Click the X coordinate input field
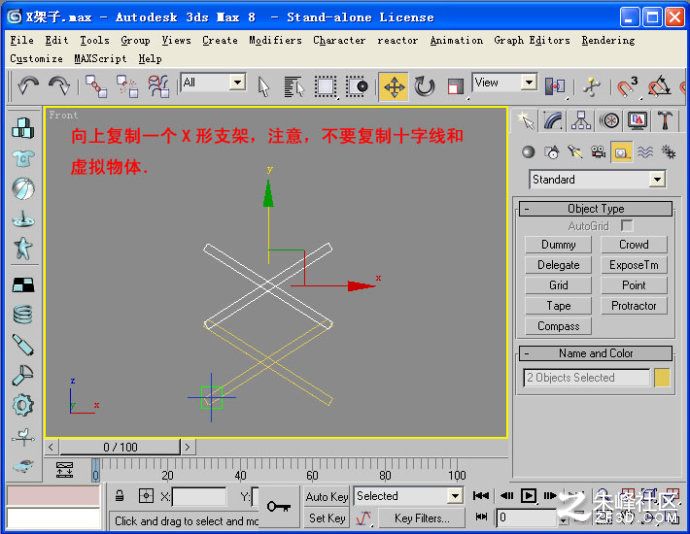Viewport: 690px width, 534px height. point(199,497)
